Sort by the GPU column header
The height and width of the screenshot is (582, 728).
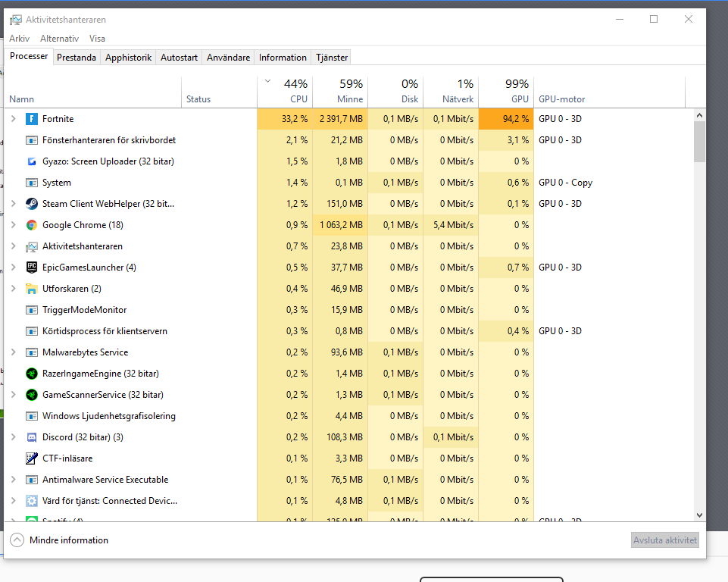click(506, 92)
